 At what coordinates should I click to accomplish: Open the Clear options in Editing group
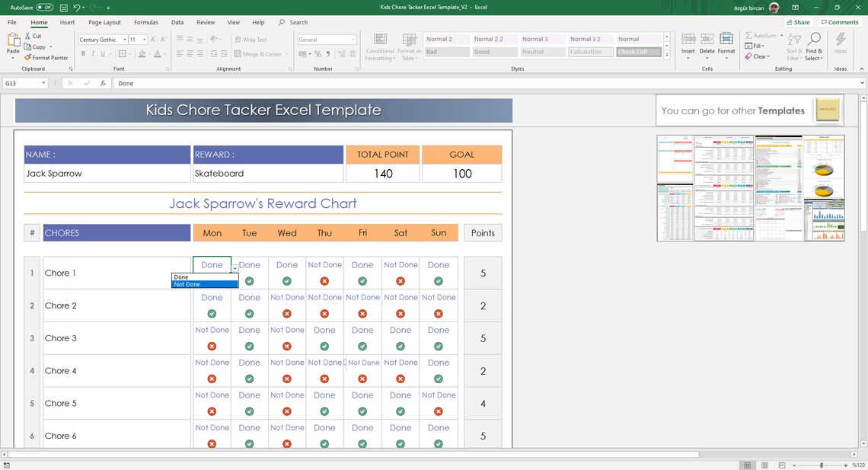point(758,56)
